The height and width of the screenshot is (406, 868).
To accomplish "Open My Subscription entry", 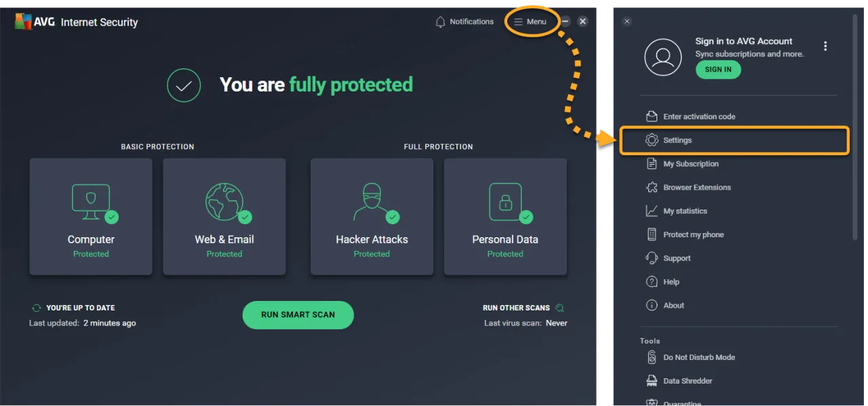I will 692,163.
